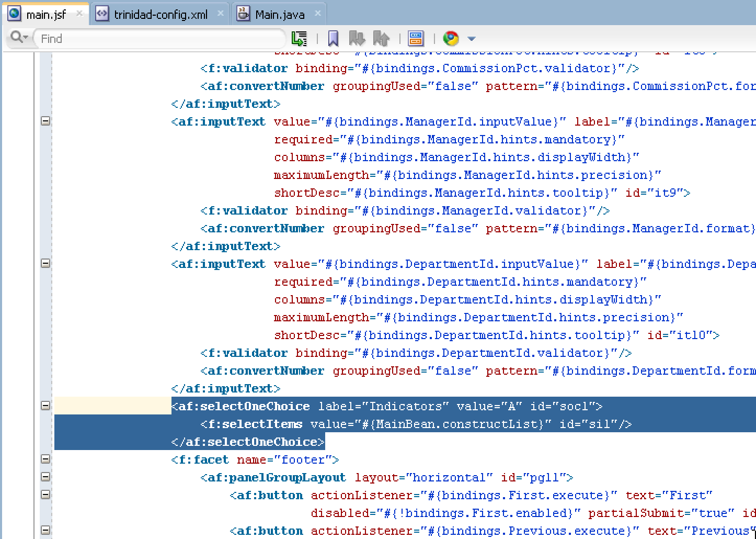This screenshot has width=756, height=539.
Task: Collapse the ManagerId af:inputText block
Action: [x=45, y=121]
